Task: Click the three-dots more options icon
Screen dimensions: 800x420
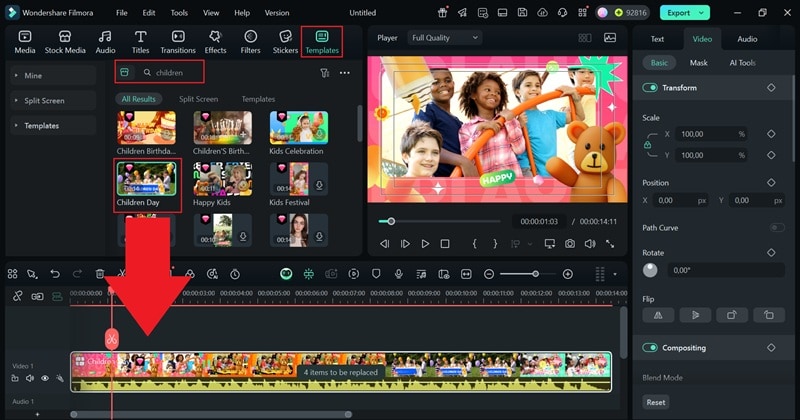Action: 345,73
